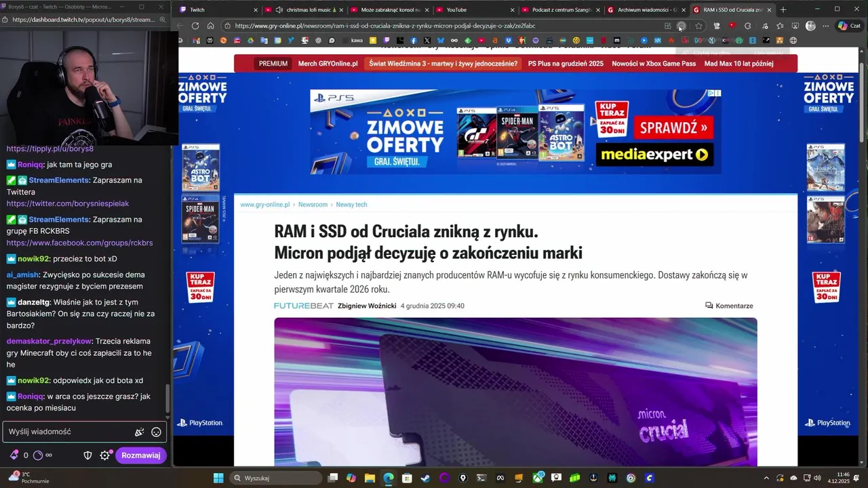Click username demaskator_przelykow in chat
The width and height of the screenshot is (868, 488).
[49, 341]
